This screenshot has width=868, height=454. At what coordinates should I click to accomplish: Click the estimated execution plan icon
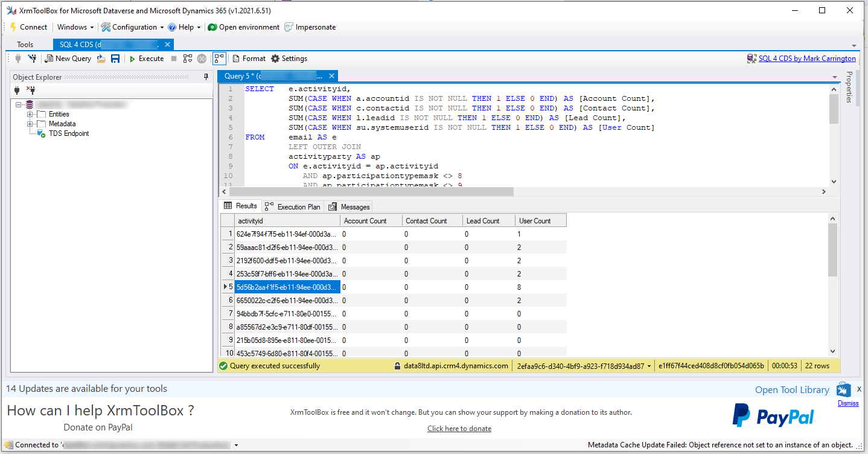pyautogui.click(x=188, y=59)
